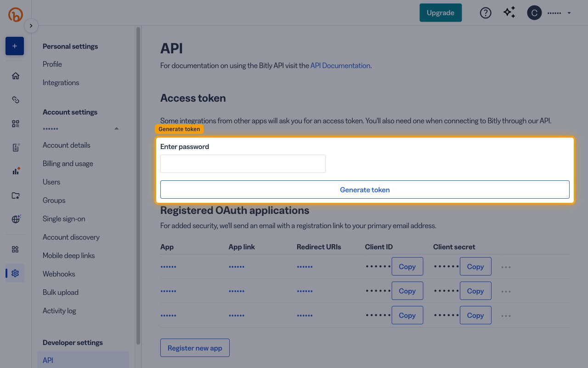Screen dimensions: 588x368
Task: Open Custom domains via the globe icon
Action: 16,219
